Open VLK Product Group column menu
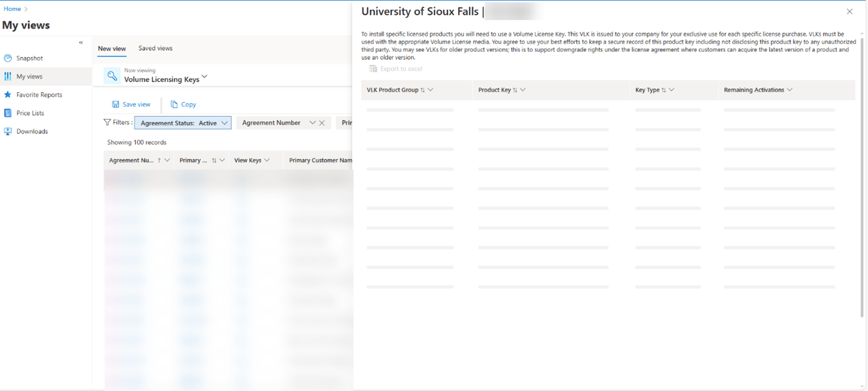This screenshot has width=868, height=391. 430,90
